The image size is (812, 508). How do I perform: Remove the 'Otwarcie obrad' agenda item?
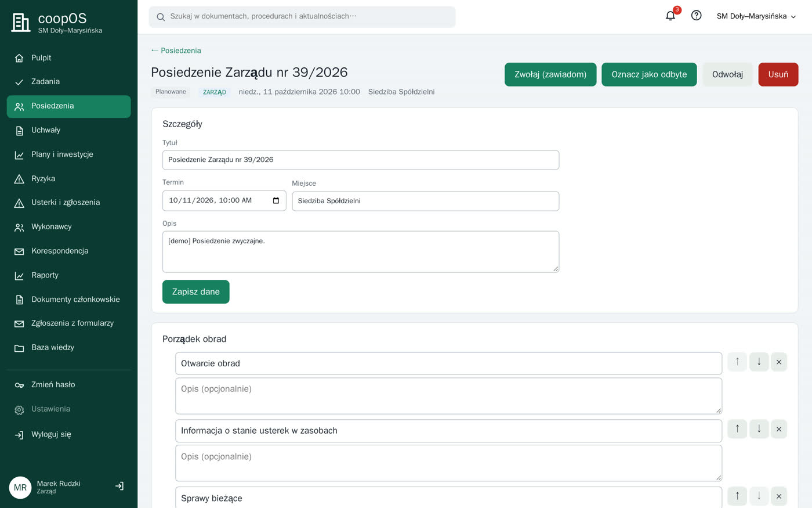tap(779, 362)
